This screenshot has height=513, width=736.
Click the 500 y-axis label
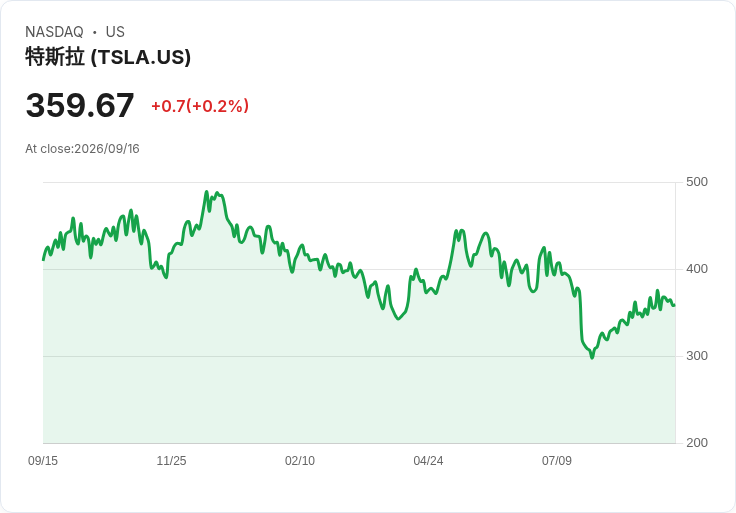(697, 182)
